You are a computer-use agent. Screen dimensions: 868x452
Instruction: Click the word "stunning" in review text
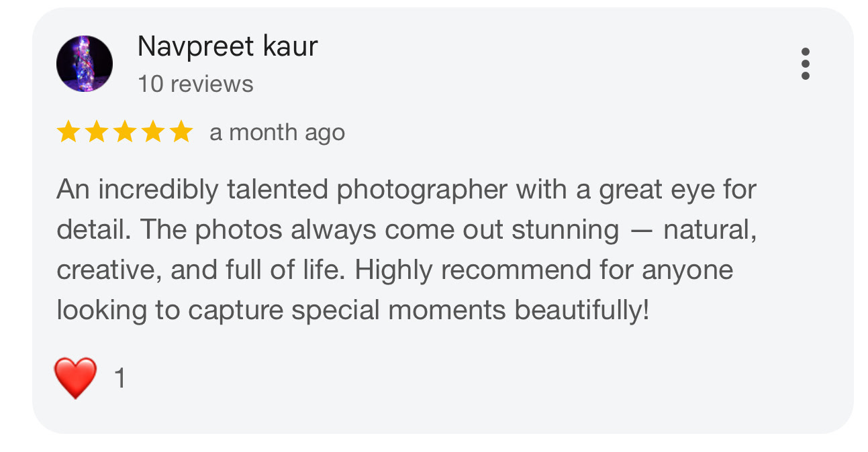[565, 230]
